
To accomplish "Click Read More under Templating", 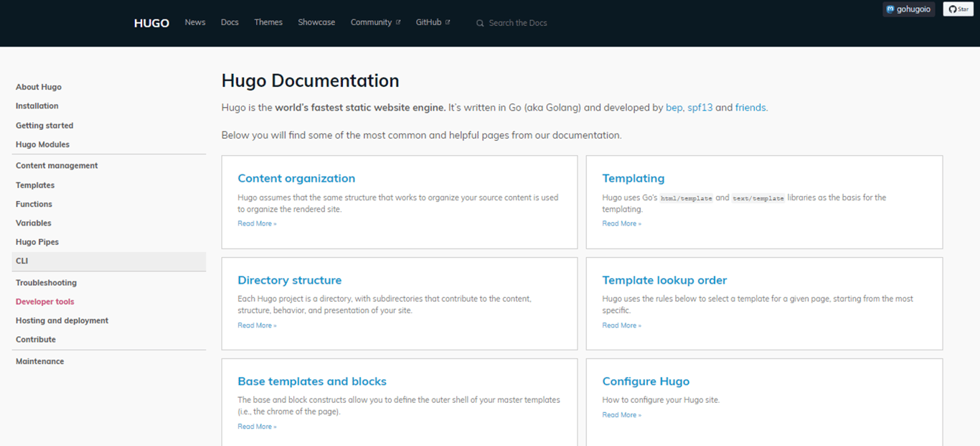I will click(x=622, y=223).
